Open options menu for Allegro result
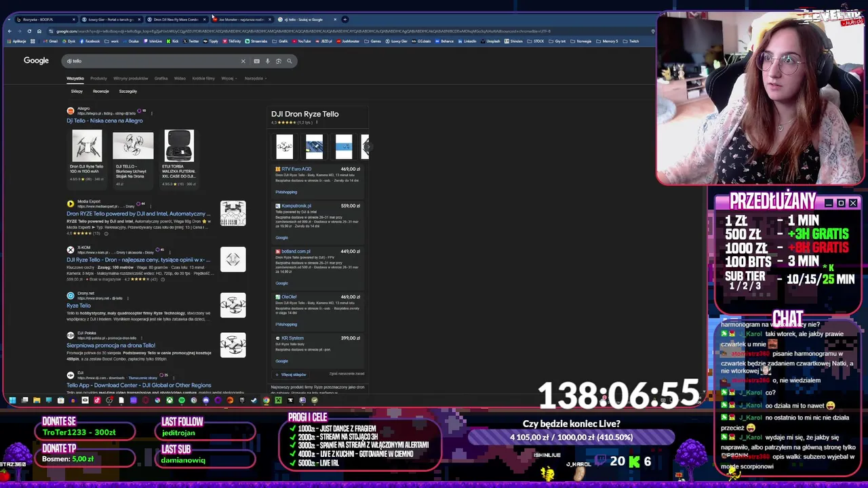This screenshot has height=488, width=868. [x=151, y=113]
